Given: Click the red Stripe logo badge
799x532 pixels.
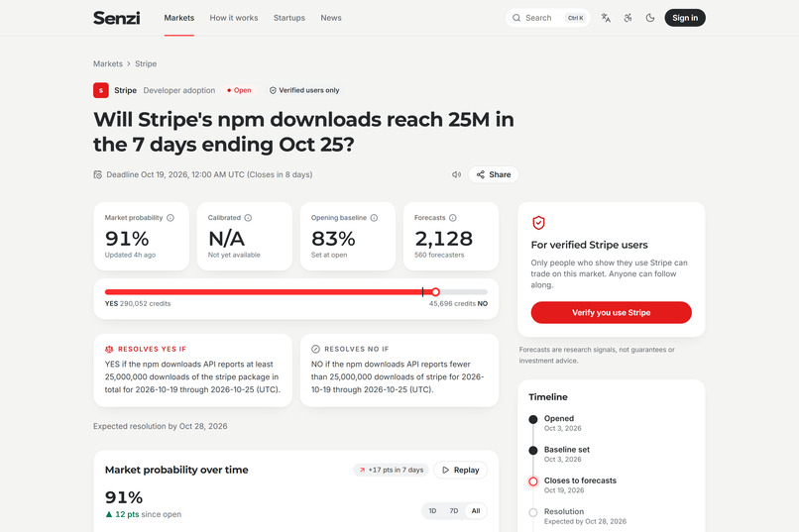Looking at the screenshot, I should click(x=101, y=90).
